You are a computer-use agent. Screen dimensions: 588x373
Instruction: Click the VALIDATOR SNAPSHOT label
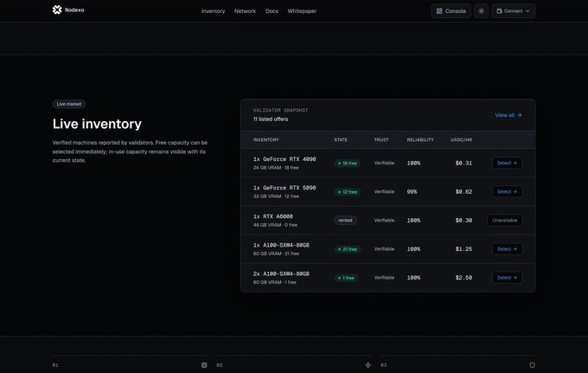(x=280, y=110)
